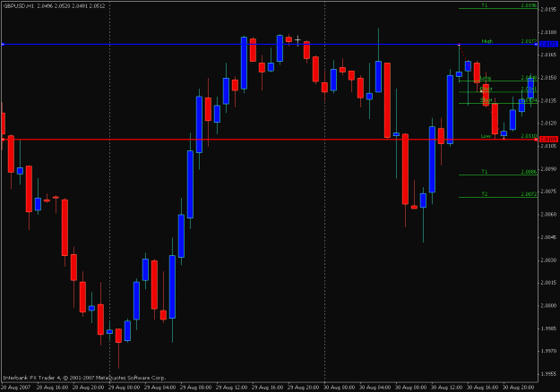
Task: Click the 30 Aug 04:00 time label
Action: pyautogui.click(x=375, y=387)
